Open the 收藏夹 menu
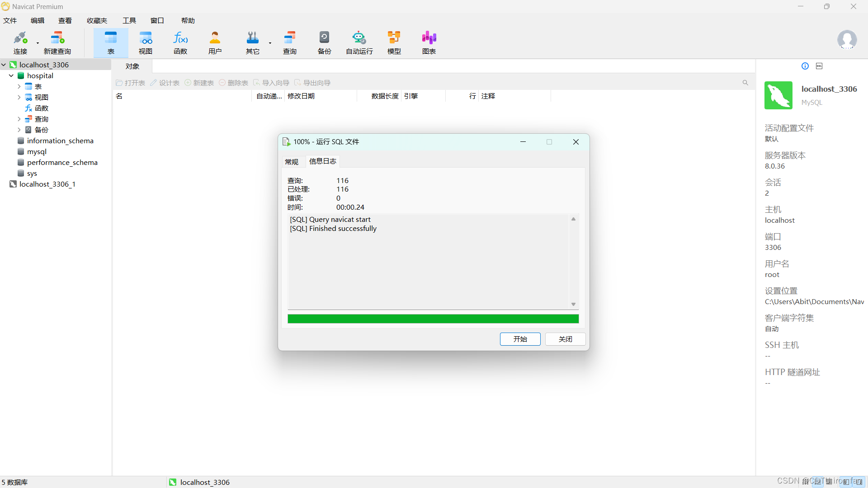This screenshot has height=488, width=868. [x=97, y=20]
